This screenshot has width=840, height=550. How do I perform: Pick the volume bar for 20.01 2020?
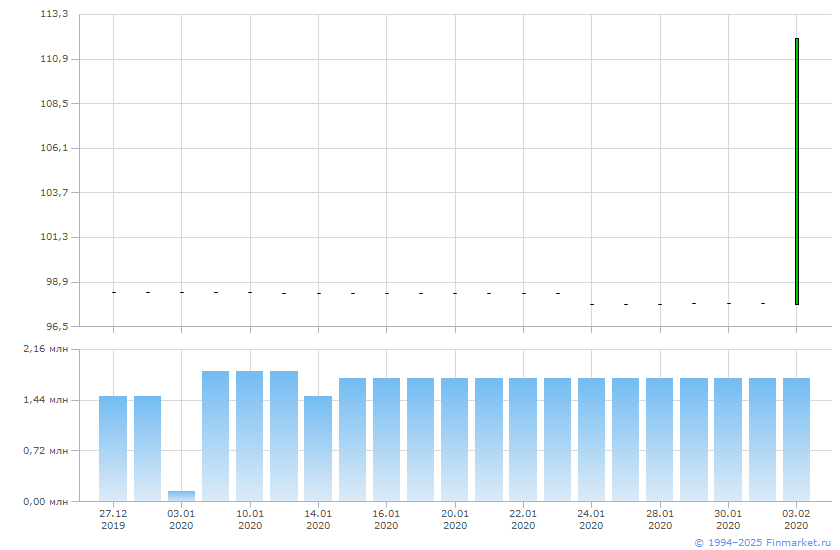(454, 440)
